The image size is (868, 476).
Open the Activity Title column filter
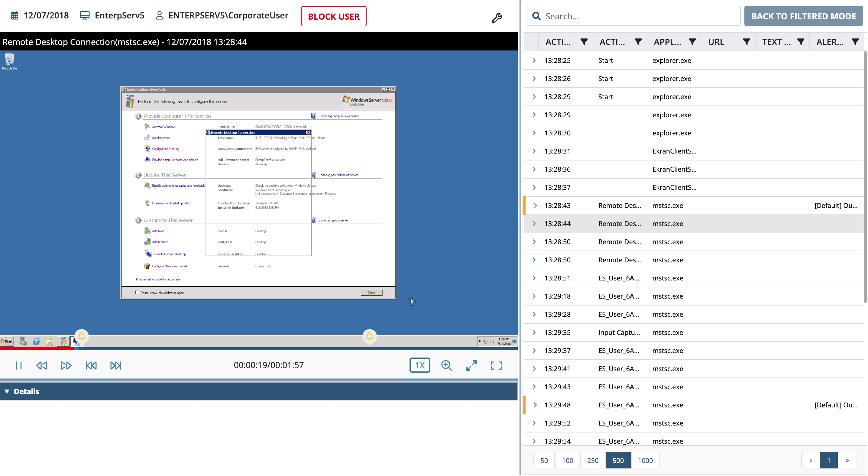pyautogui.click(x=638, y=42)
